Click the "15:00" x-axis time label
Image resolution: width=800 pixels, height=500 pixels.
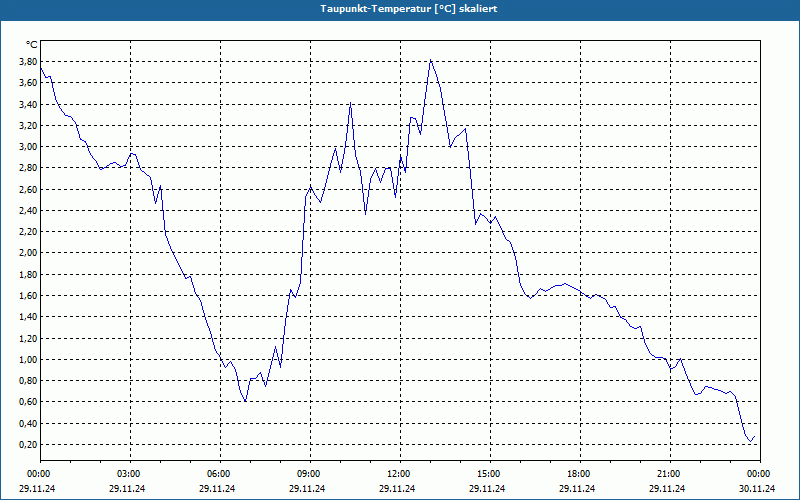487,474
